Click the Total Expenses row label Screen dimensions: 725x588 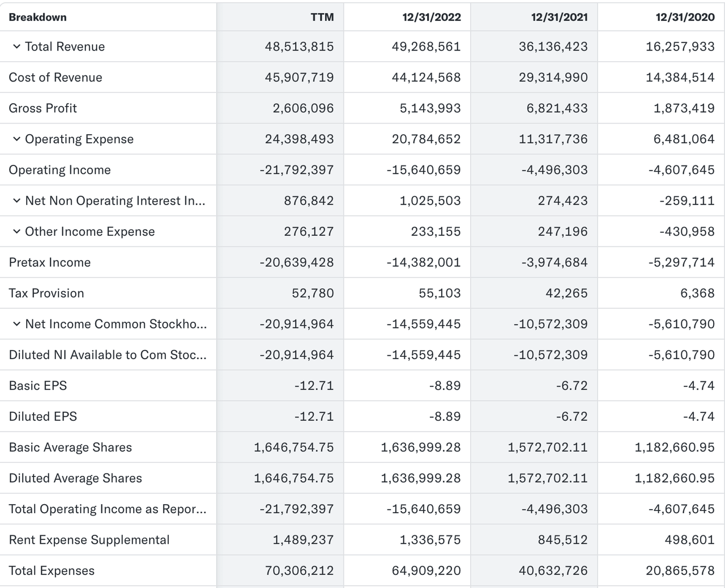52,570
